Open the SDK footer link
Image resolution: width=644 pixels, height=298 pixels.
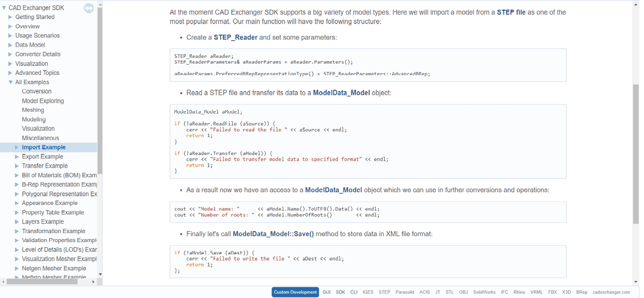point(341,292)
